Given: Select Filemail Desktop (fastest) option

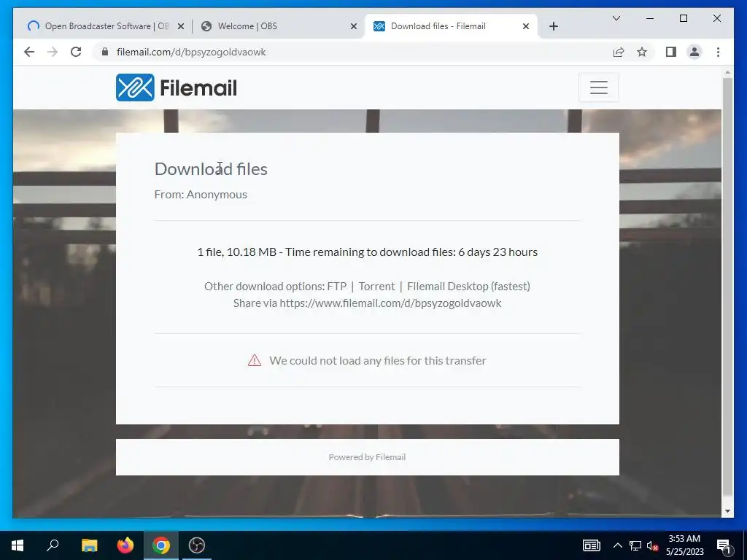Looking at the screenshot, I should click(x=468, y=286).
